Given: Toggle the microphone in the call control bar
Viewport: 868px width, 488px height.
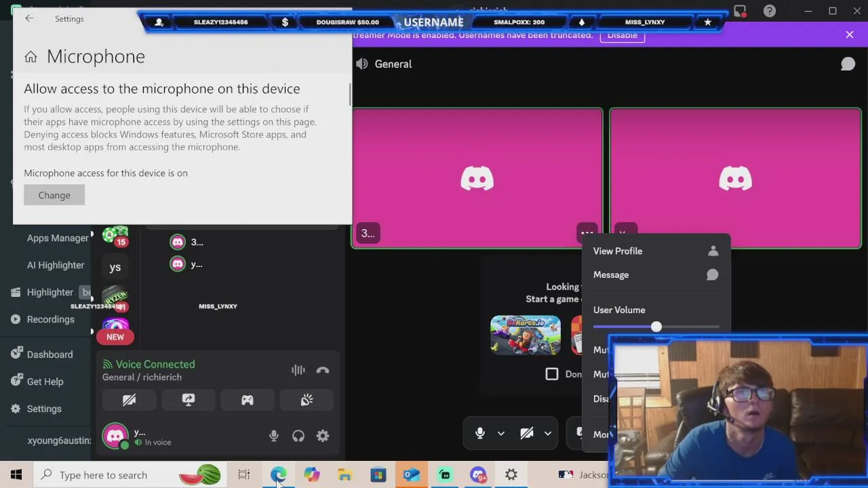Looking at the screenshot, I should point(480,433).
